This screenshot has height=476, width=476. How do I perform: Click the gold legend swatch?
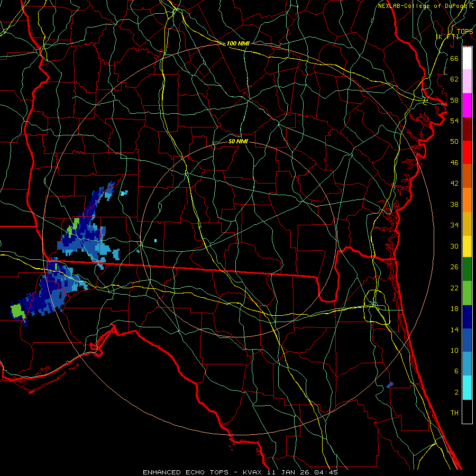(467, 224)
